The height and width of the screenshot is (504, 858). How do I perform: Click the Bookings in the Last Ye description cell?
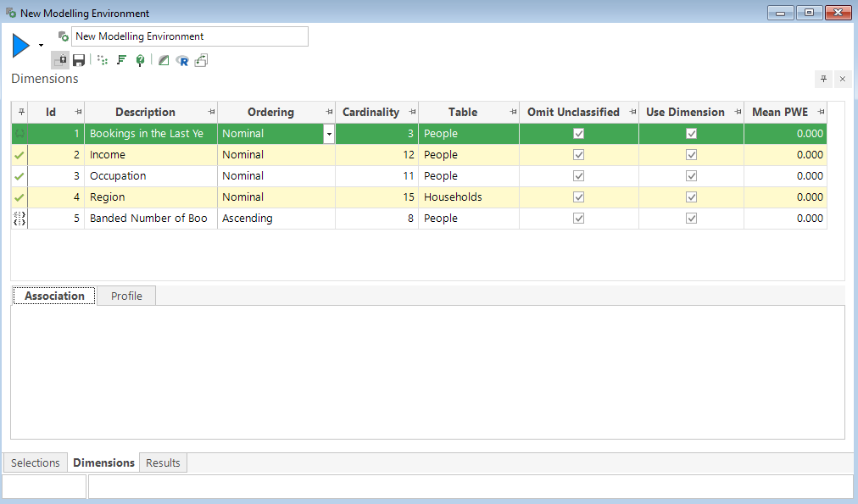pyautogui.click(x=151, y=133)
